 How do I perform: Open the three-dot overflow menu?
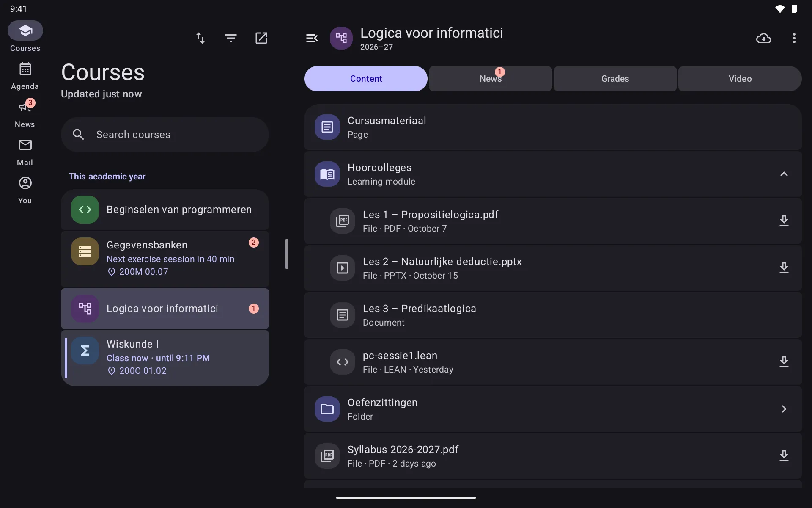click(794, 38)
